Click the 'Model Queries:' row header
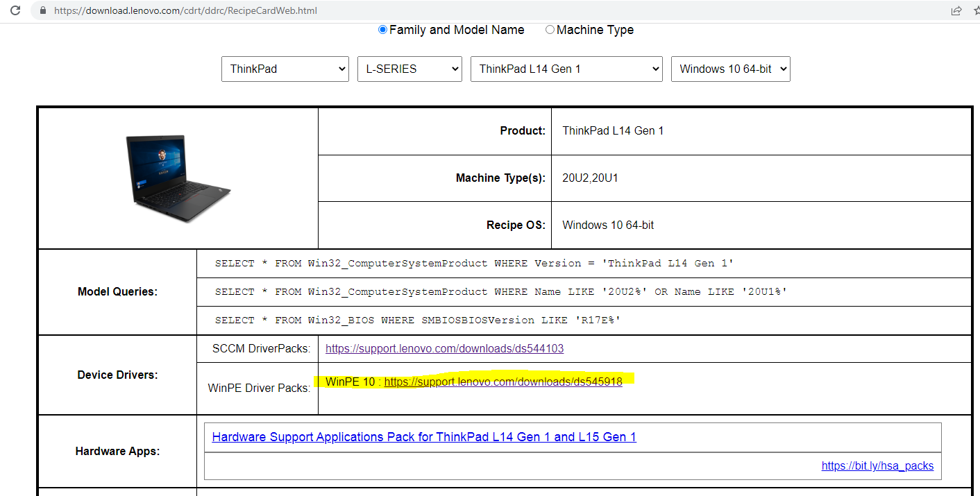The width and height of the screenshot is (980, 496). (x=117, y=291)
